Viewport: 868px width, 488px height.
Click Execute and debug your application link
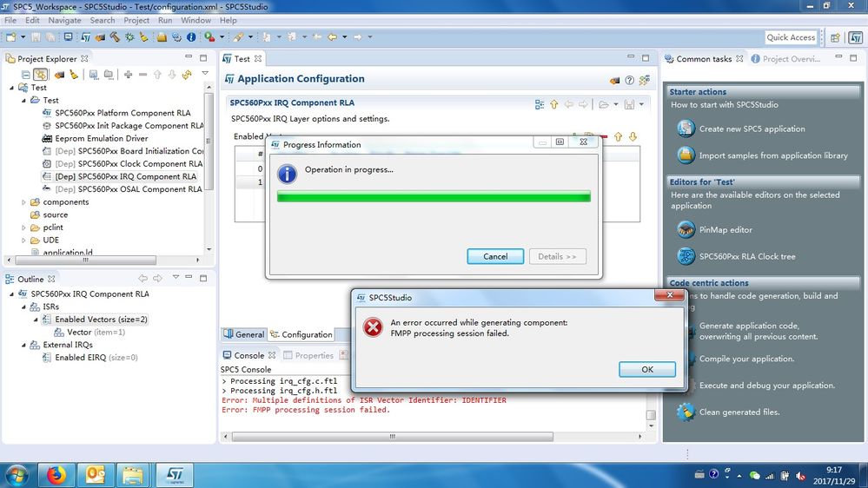[x=766, y=385]
